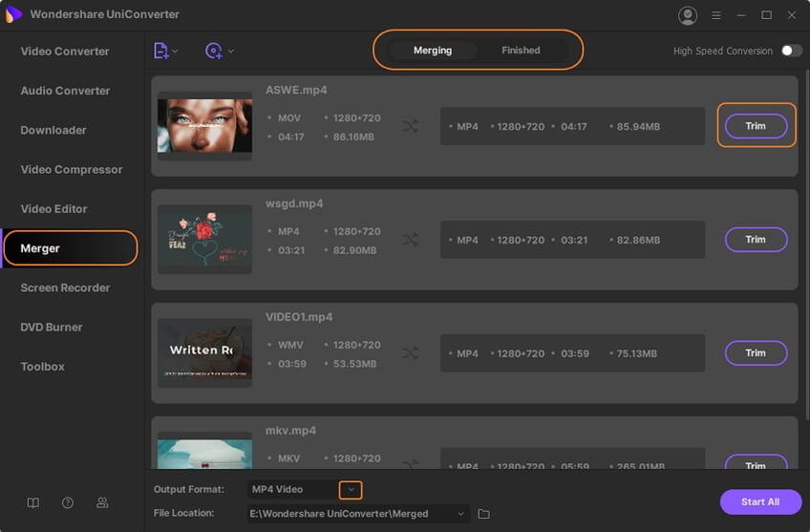
Task: Go to Downloader section
Action: click(x=53, y=130)
